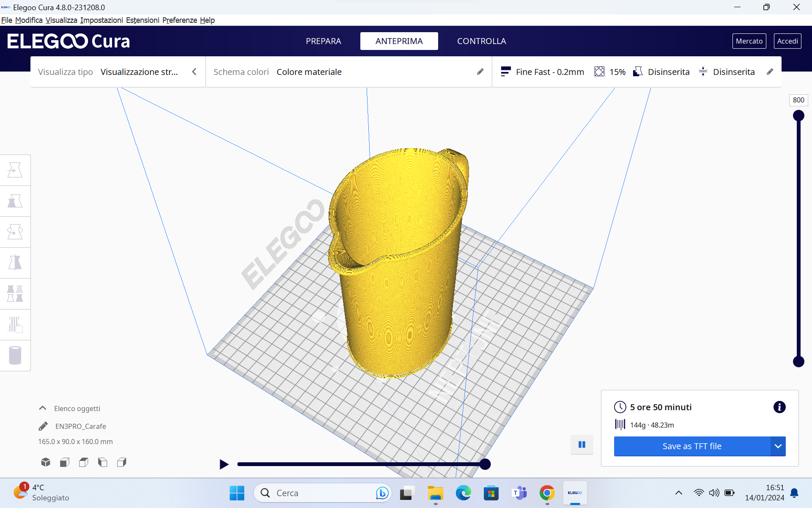This screenshot has height=508, width=812.
Task: Click the Save as TFT file button
Action: [x=691, y=446]
